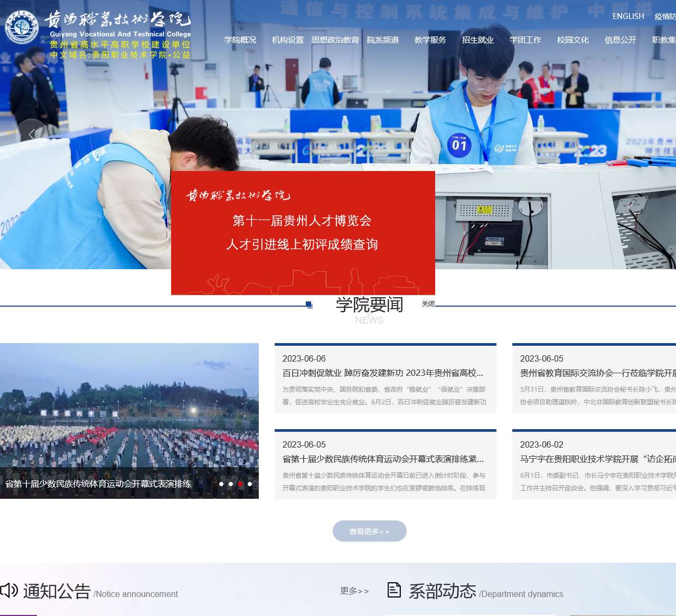Open 信息公开 menu
The width and height of the screenshot is (676, 616).
(621, 40)
